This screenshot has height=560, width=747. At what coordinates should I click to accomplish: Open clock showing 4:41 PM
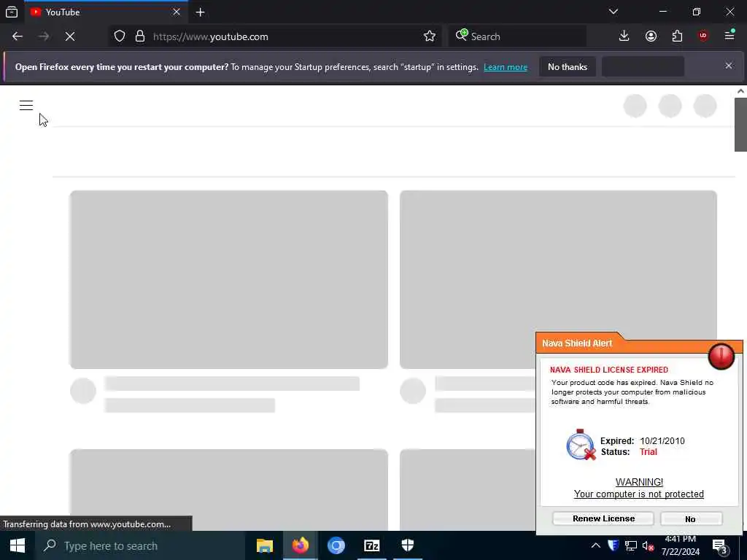[x=681, y=545]
